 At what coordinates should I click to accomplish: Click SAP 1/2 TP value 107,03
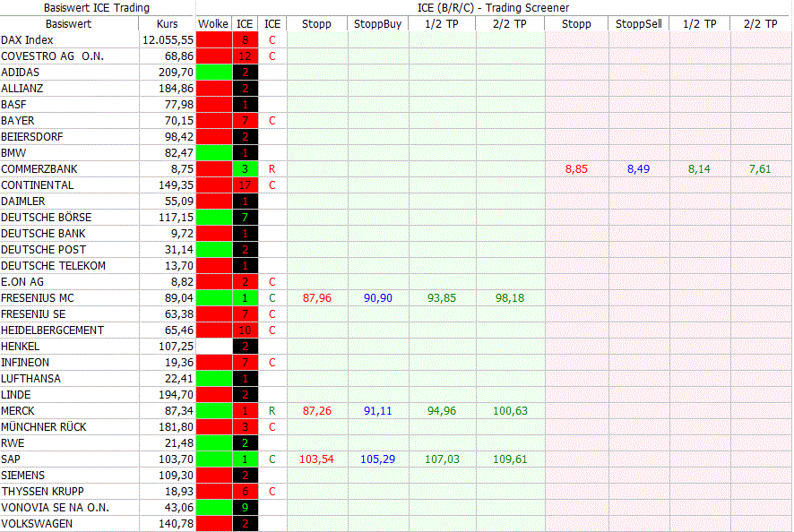coord(442,459)
